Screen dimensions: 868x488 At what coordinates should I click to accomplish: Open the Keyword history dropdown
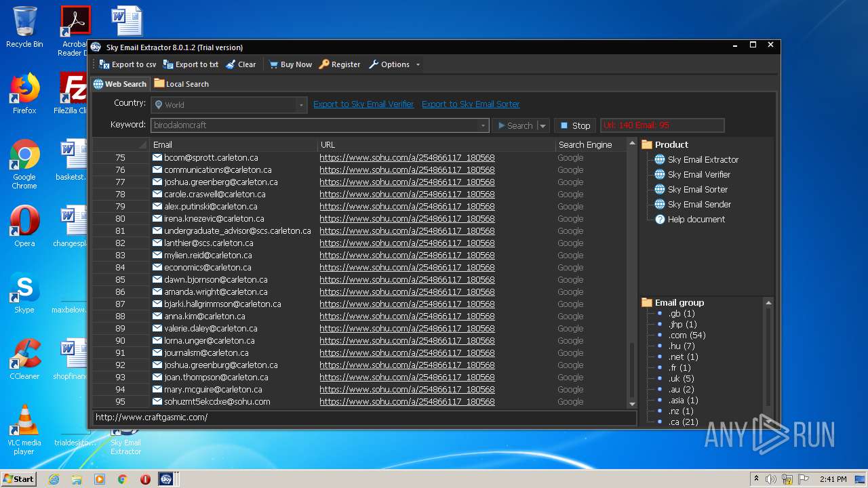483,125
